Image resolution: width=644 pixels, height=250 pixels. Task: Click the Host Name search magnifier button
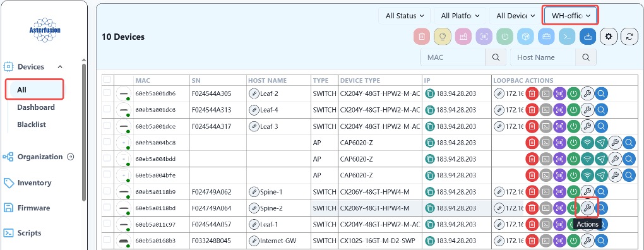point(586,57)
